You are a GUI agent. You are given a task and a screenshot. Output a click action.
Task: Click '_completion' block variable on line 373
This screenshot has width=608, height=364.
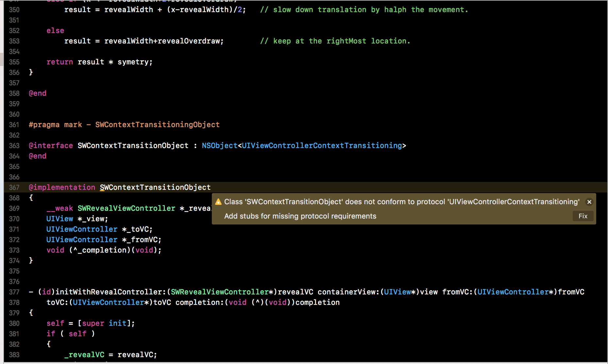point(102,250)
